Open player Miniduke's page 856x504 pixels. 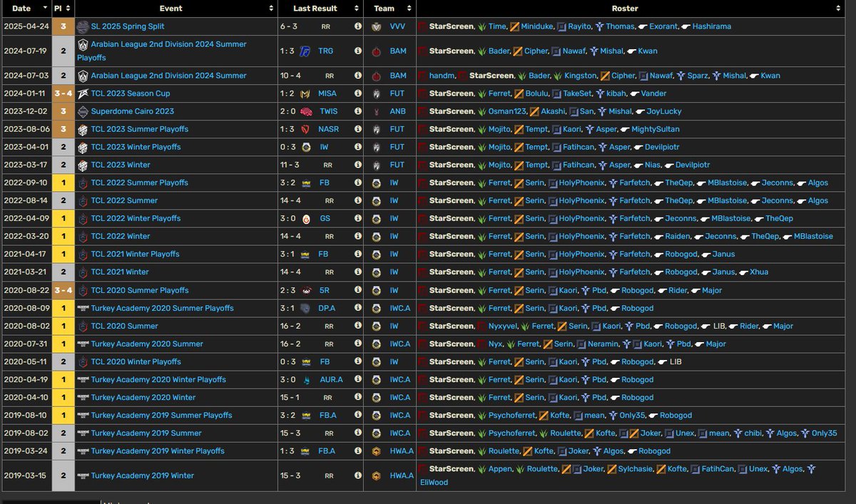tap(536, 26)
